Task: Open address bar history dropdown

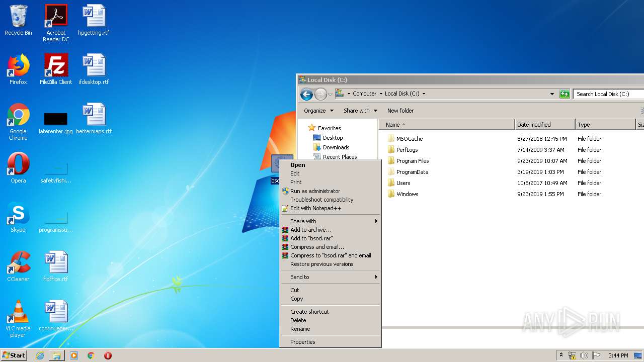Action: 552,94
